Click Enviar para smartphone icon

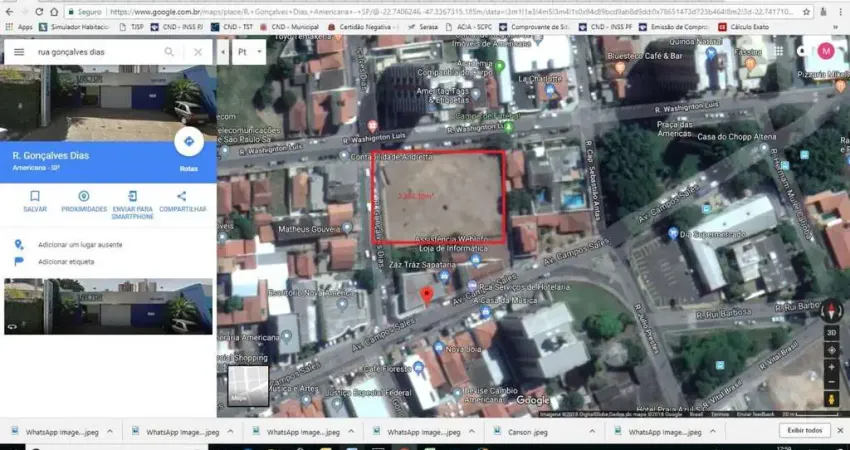pos(132,196)
